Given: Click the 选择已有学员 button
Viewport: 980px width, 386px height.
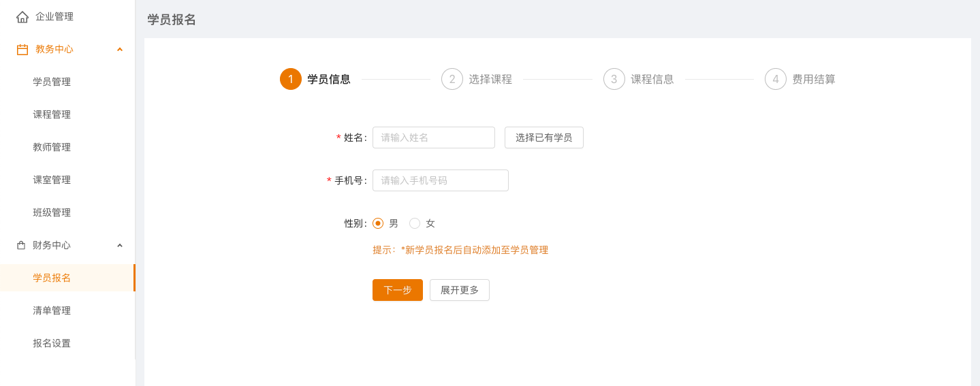Looking at the screenshot, I should coord(543,138).
